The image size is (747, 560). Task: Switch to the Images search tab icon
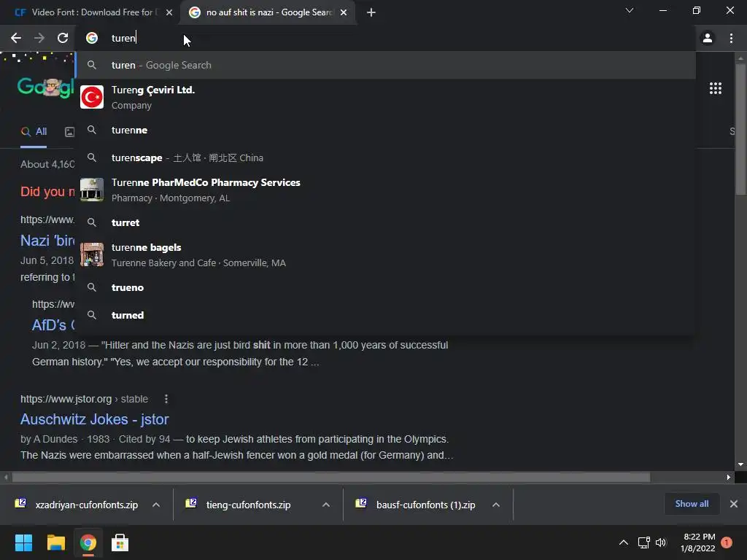click(69, 132)
